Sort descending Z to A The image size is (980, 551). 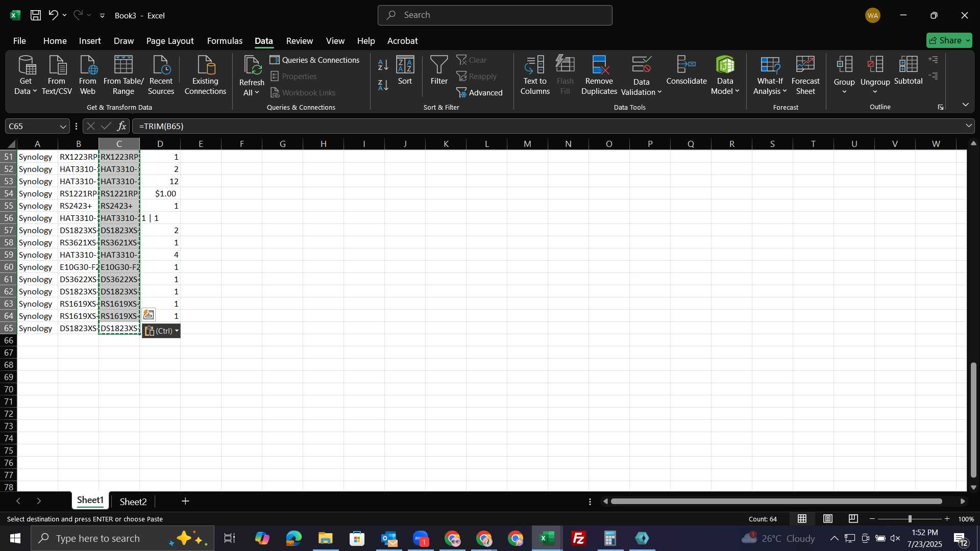coord(383,85)
